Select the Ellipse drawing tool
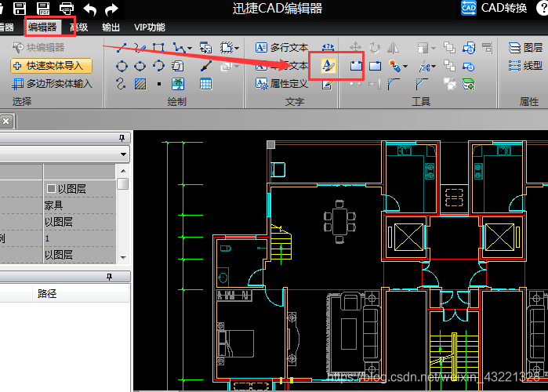548x392 pixels. tap(140, 66)
